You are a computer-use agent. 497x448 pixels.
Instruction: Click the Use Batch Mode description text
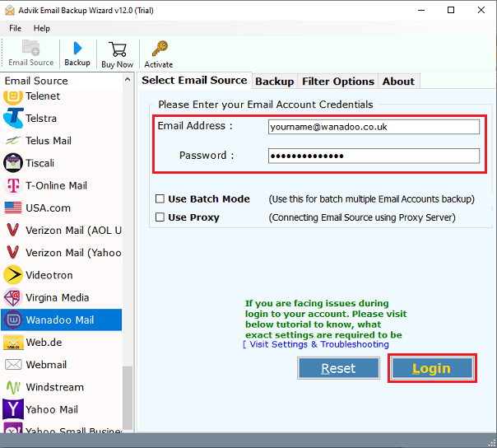(x=371, y=199)
